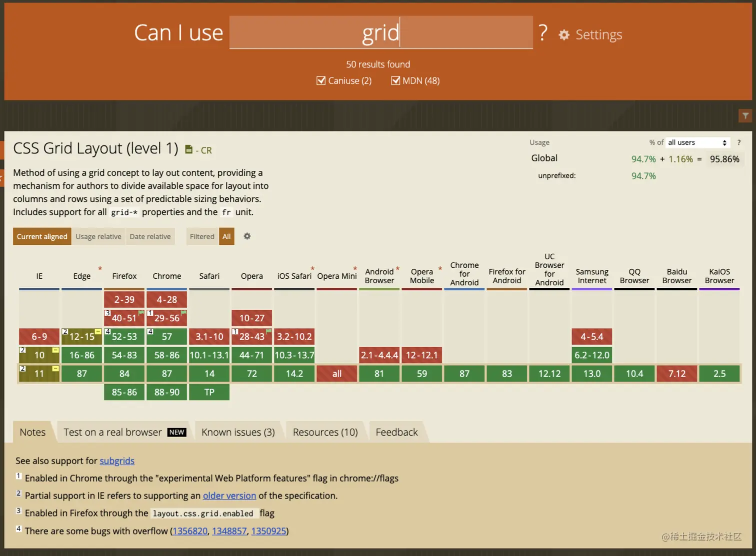Select the Opera Mini all cell
Image resolution: width=756 pixels, height=556 pixels.
(x=337, y=374)
